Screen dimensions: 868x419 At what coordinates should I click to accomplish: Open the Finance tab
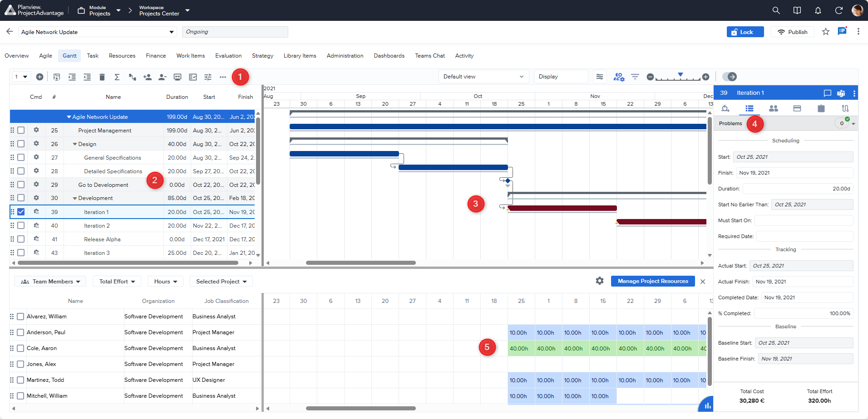click(156, 56)
